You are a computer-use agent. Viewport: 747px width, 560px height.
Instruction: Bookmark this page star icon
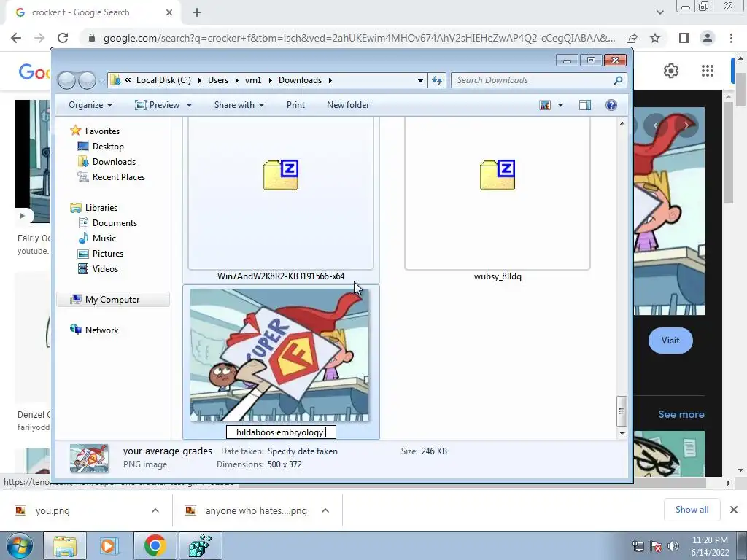[656, 38]
